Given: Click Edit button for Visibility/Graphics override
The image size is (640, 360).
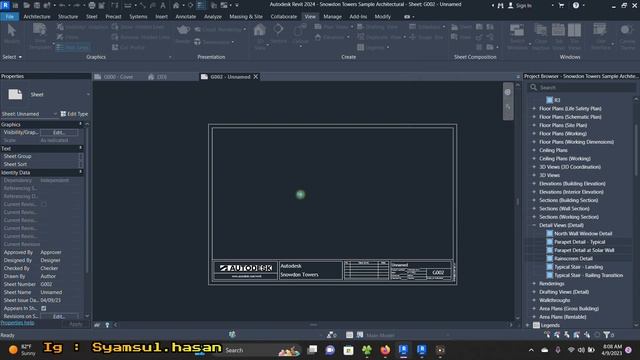Looking at the screenshot, I should click(59, 132).
